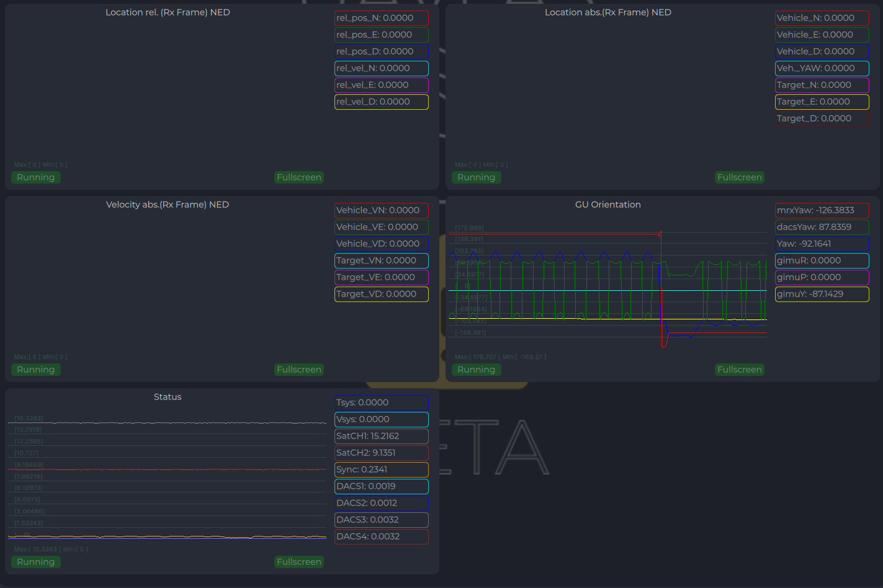Viewport: 883px width, 588px height.
Task: Click the dacsYaw legend entry
Action: (x=822, y=227)
